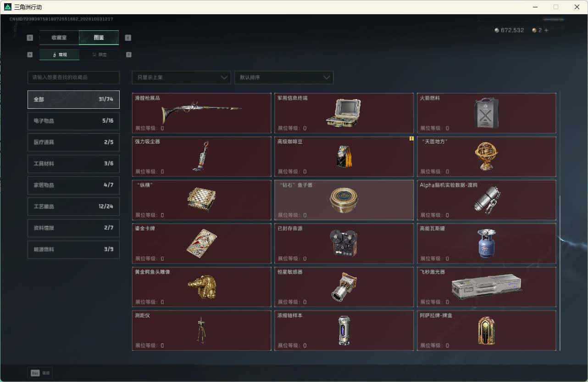Screen dimensions: 588x382
Task: Click the 军用信息终端 case icon
Action: coord(344,113)
